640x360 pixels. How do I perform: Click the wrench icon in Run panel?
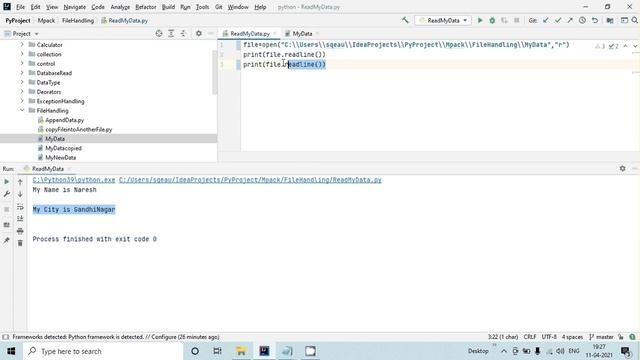pyautogui.click(x=7, y=194)
